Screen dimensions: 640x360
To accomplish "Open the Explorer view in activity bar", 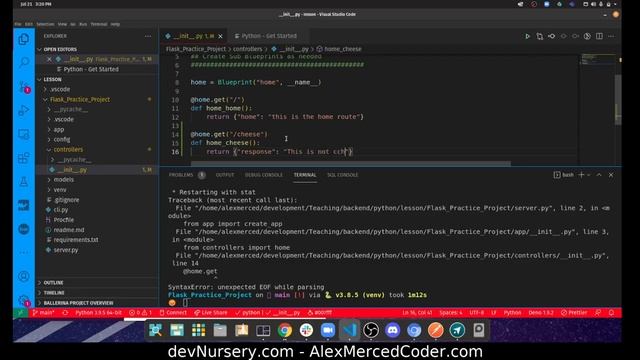I will tap(24, 39).
